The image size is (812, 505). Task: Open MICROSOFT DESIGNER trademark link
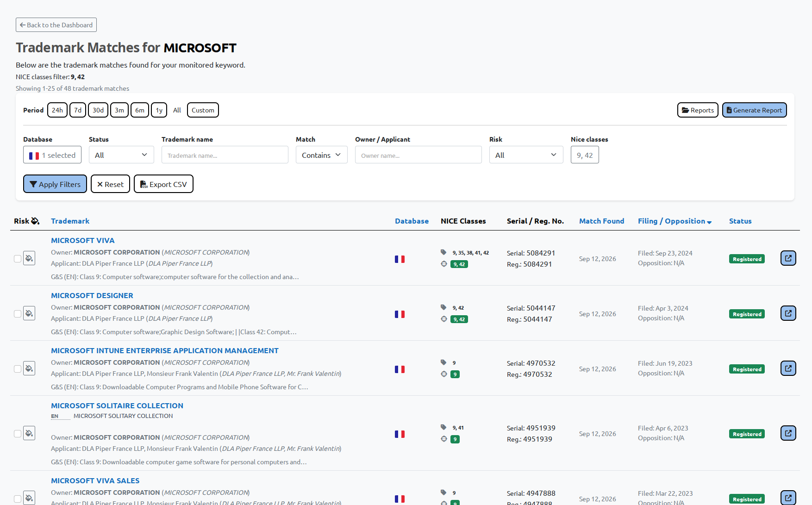[x=92, y=295]
